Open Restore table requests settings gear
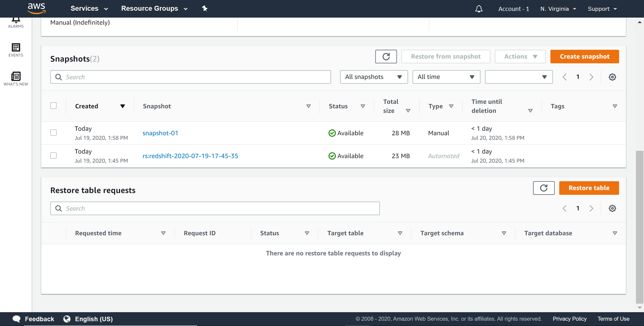 pyautogui.click(x=612, y=208)
